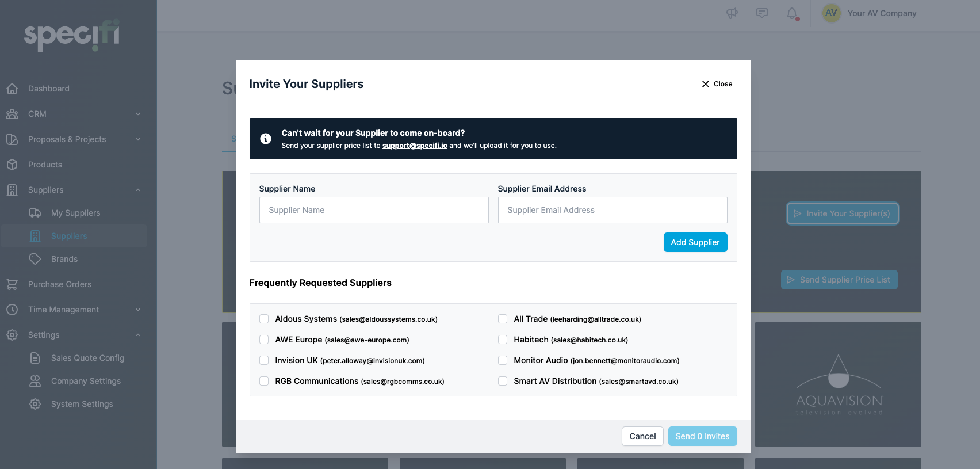Viewport: 980px width, 469px height.
Task: Click the Proposals & Projects document icon
Action: pyautogui.click(x=12, y=139)
